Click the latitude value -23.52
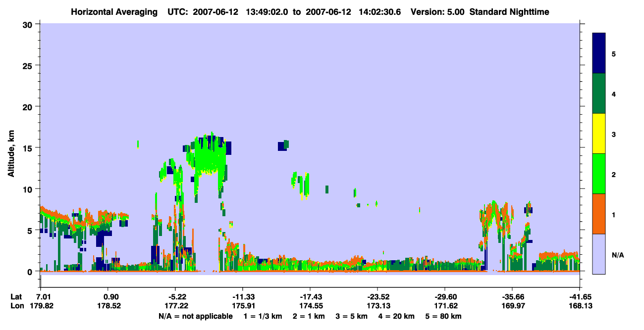The height and width of the screenshot is (330, 644). 377,297
